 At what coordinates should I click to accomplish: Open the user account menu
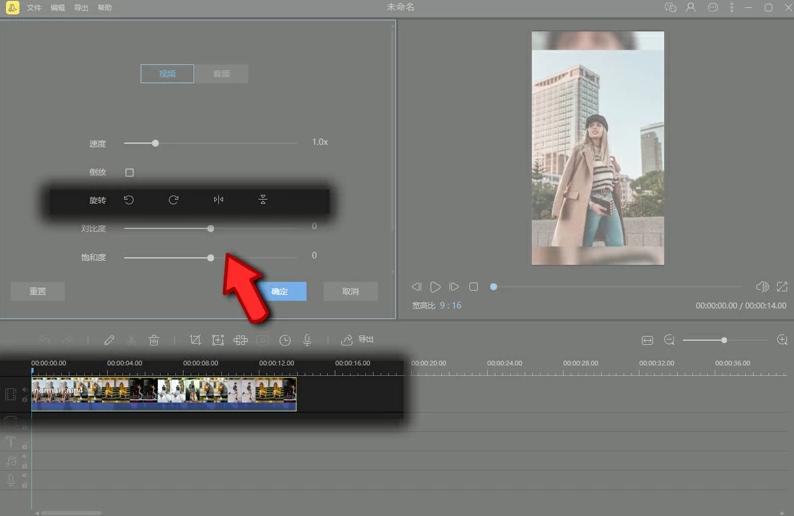tap(691, 7)
